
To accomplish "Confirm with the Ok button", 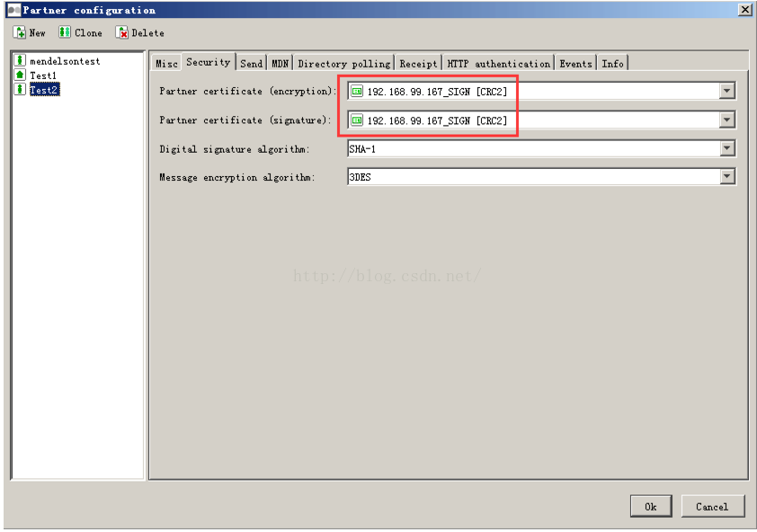I will tap(651, 507).
